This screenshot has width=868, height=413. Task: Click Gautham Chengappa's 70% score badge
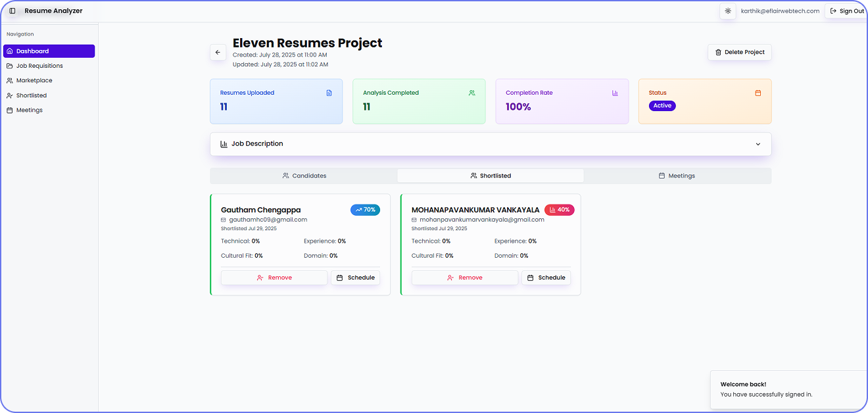tap(365, 210)
